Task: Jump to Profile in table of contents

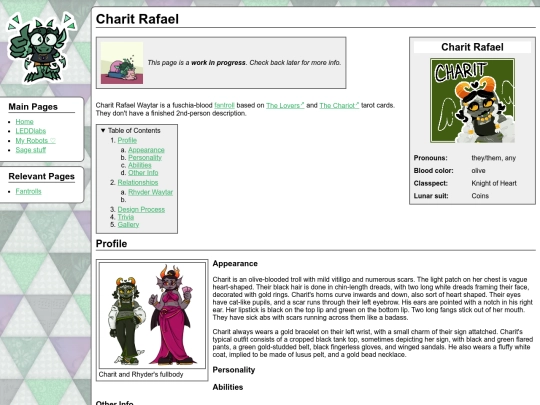Action: [x=127, y=140]
